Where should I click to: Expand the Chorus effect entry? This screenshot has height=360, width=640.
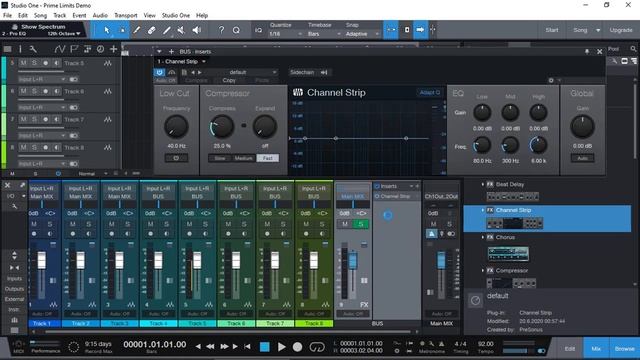coord(483,237)
